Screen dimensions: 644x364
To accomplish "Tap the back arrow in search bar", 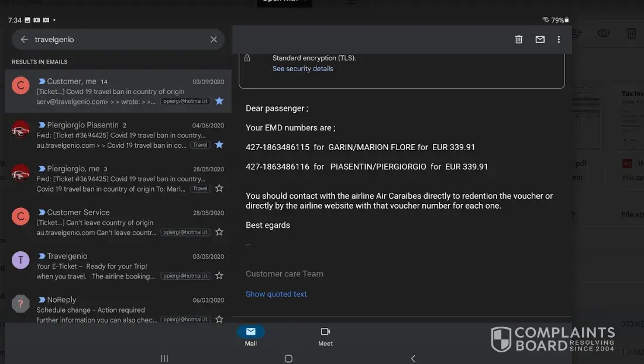I will pos(24,40).
